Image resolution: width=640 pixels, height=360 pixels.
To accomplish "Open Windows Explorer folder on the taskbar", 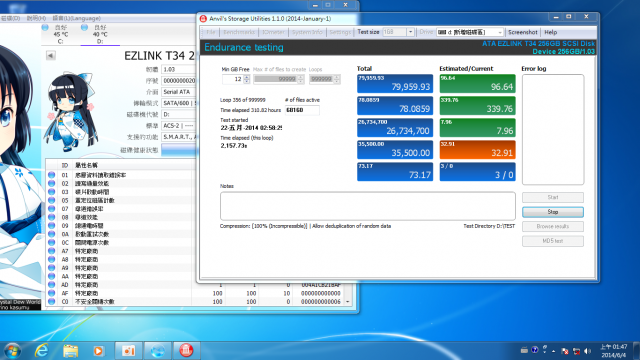I will (x=71, y=351).
